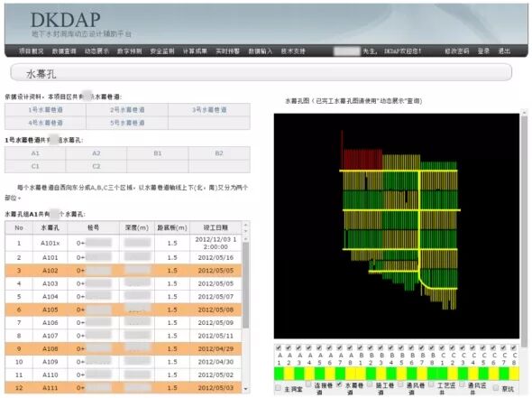
Task: Go to the 技术支持 menu item
Action: [293, 51]
